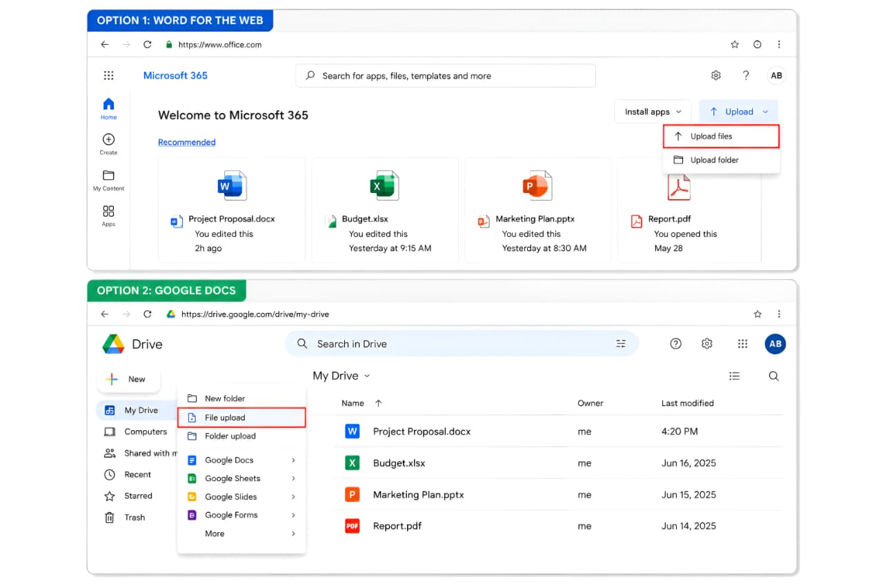The height and width of the screenshot is (588, 883).
Task: Open Microsoft 365 help question mark
Action: click(x=746, y=76)
